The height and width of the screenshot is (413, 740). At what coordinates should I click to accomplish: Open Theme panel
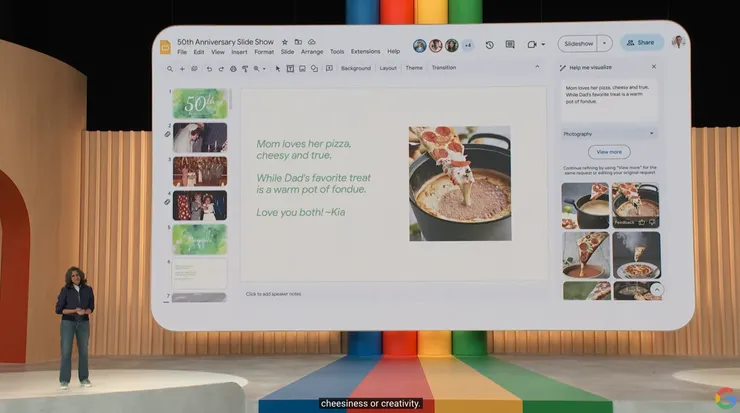click(414, 68)
